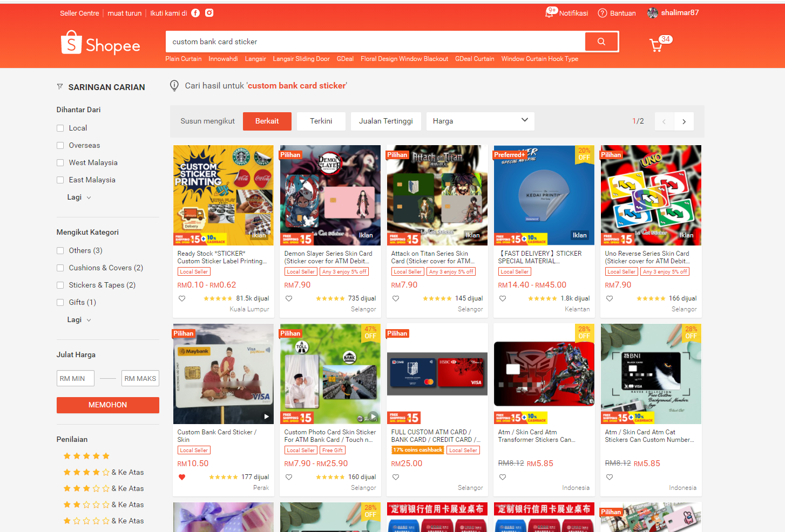This screenshot has height=532, width=785.
Task: Check the Stickers & Tapes category filter
Action: (x=60, y=285)
